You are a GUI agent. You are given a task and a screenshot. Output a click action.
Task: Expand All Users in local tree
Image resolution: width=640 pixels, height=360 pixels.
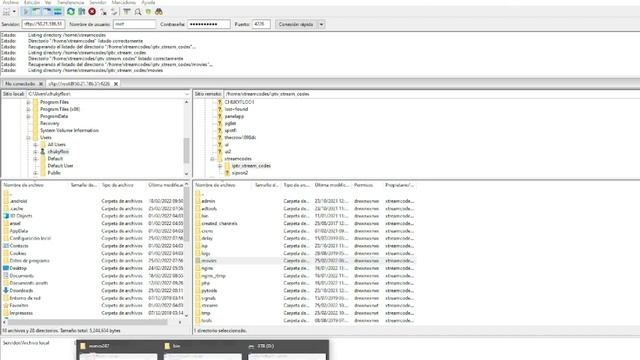coord(36,144)
